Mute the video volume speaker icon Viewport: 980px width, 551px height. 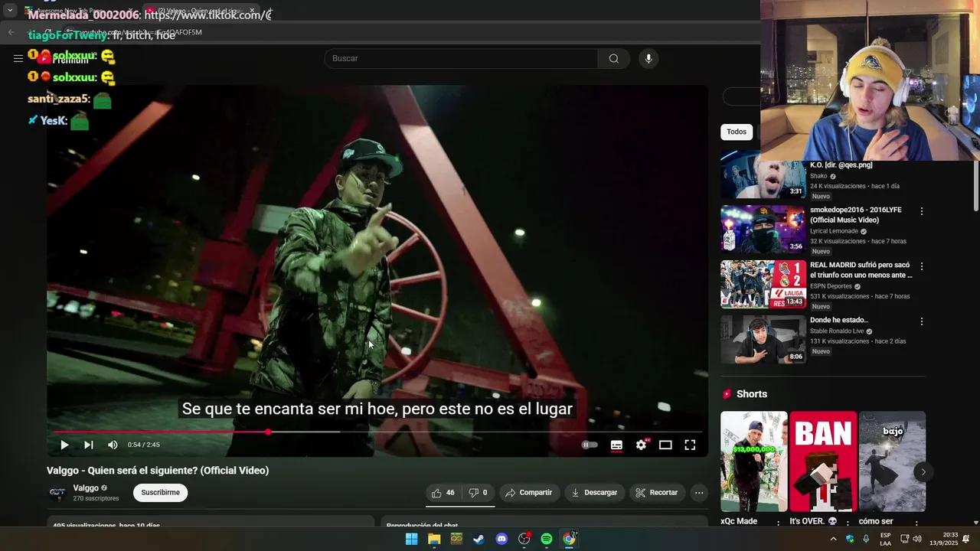113,445
